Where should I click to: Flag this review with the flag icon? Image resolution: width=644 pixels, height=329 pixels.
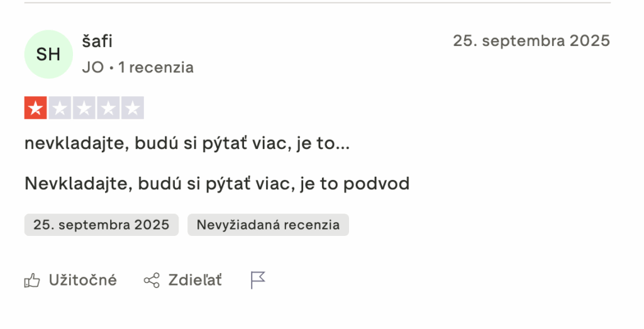click(258, 281)
